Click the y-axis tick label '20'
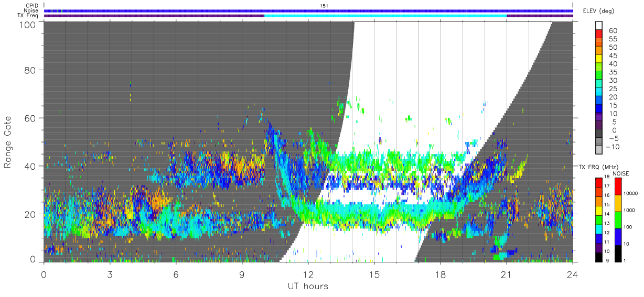The width and height of the screenshot is (644, 297). (x=30, y=214)
